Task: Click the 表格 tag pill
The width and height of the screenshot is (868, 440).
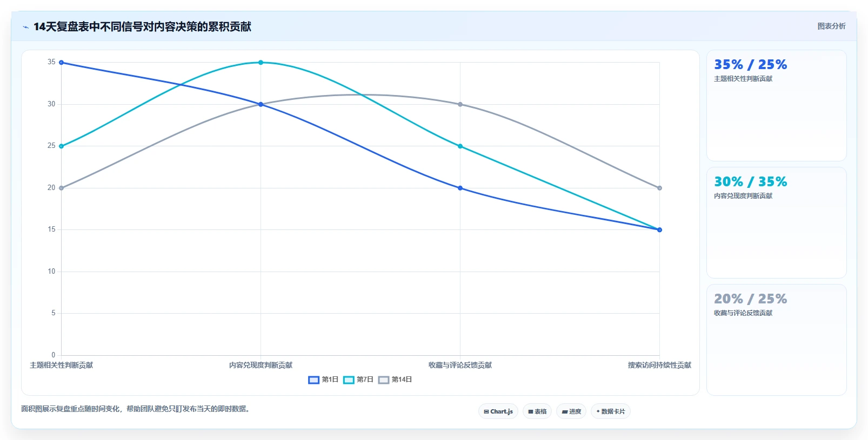Action: (x=537, y=411)
